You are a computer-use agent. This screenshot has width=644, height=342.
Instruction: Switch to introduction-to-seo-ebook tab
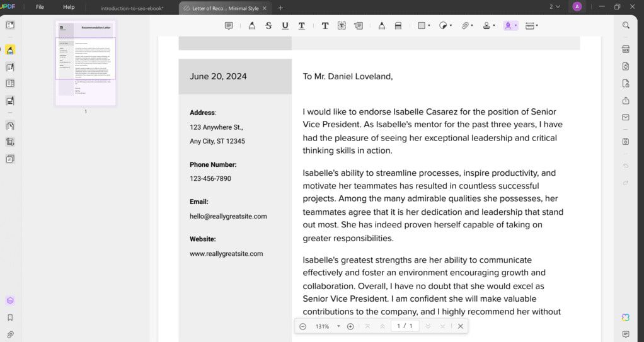coord(132,8)
